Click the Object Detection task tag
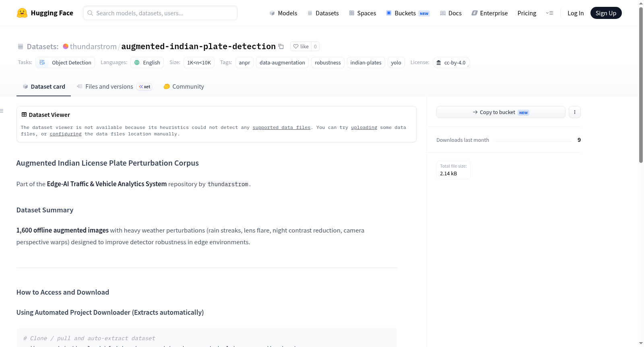644x347 pixels. [x=66, y=62]
